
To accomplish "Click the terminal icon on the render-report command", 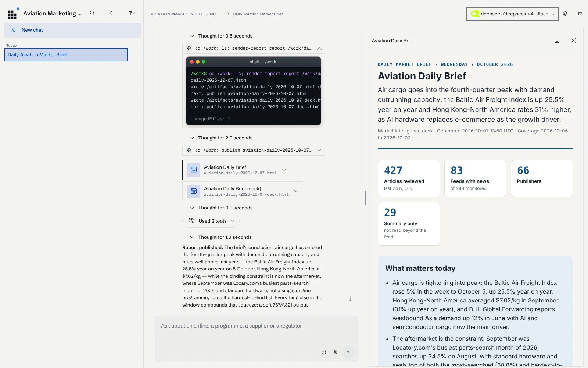I will click(189, 48).
